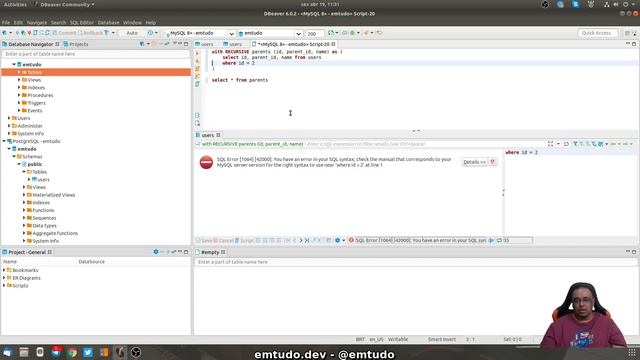
Task: Expand the Indexes folder under MySQL emtudo
Action: pos(19,87)
